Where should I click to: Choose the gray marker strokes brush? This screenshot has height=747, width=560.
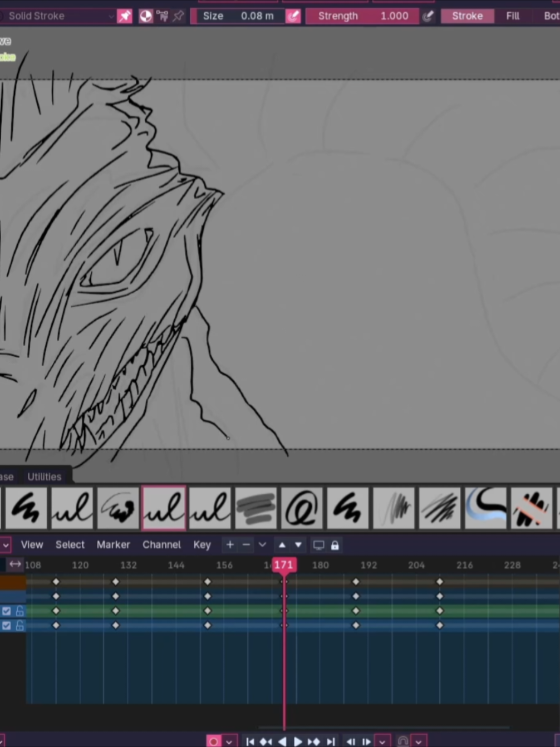(x=256, y=508)
